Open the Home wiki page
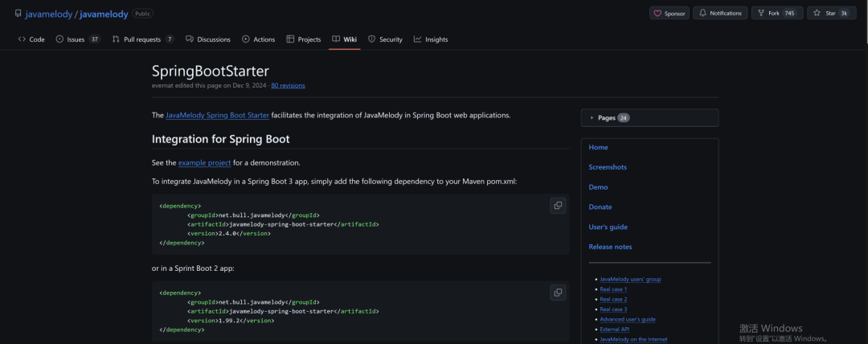 [598, 147]
